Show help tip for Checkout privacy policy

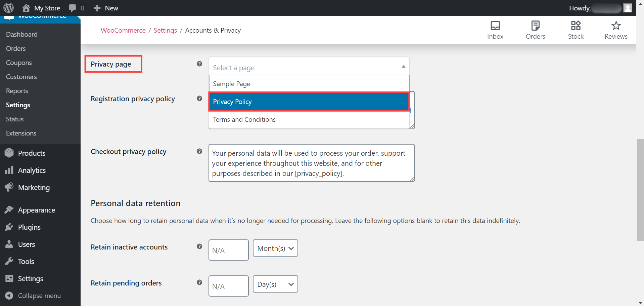tap(199, 151)
